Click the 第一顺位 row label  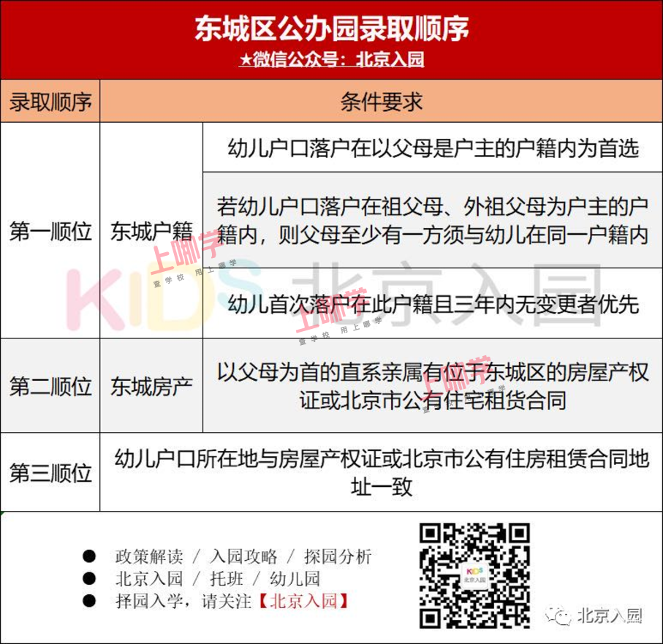(x=50, y=232)
